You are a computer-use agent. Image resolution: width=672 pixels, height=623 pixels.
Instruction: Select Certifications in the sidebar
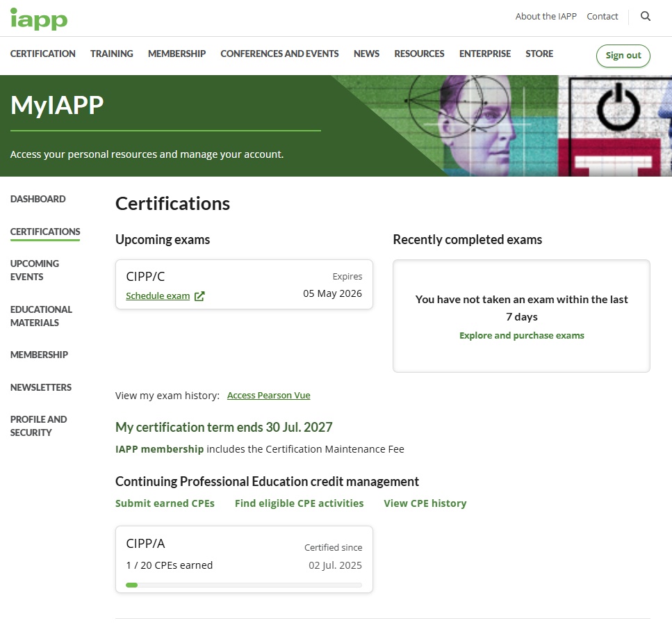click(45, 232)
